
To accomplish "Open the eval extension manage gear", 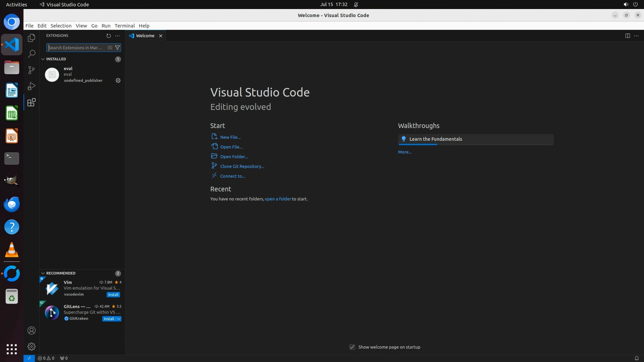I will click(x=118, y=80).
